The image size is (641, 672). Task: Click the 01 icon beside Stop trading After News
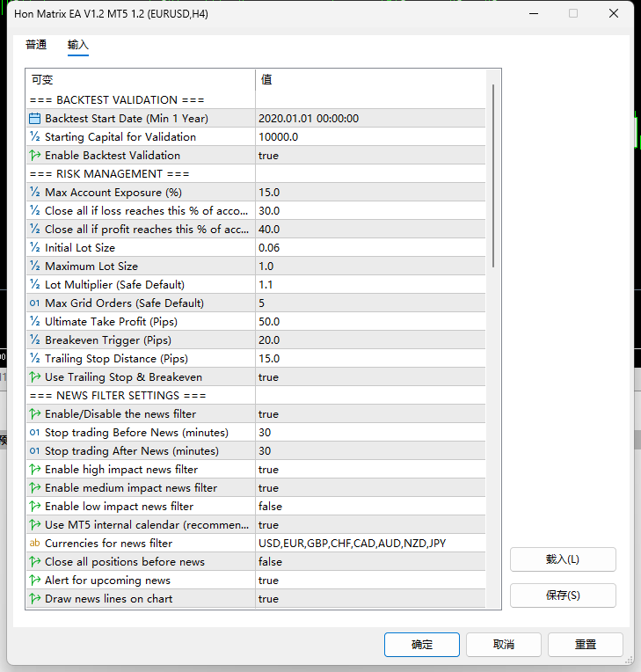point(34,451)
